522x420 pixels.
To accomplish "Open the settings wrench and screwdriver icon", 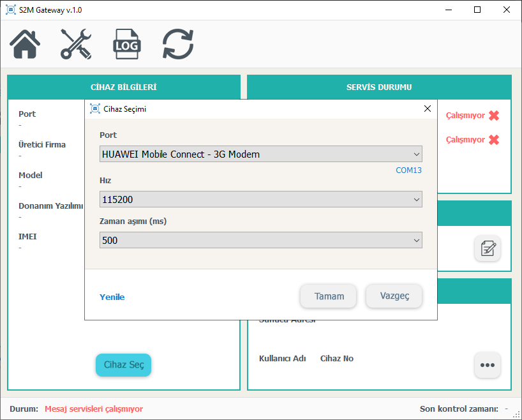I will pos(76,44).
